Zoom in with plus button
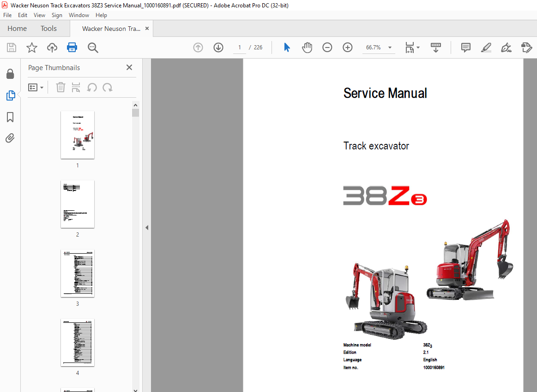537x392 pixels. [x=348, y=48]
